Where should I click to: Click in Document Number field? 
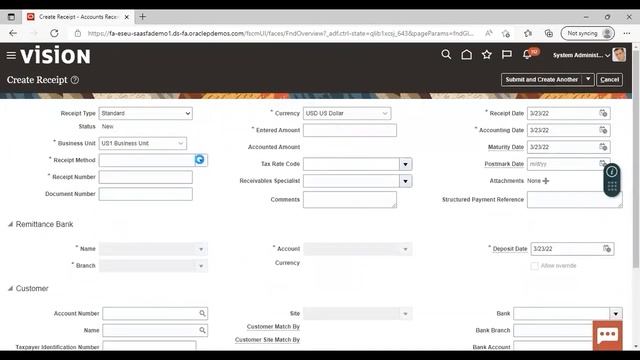click(145, 194)
